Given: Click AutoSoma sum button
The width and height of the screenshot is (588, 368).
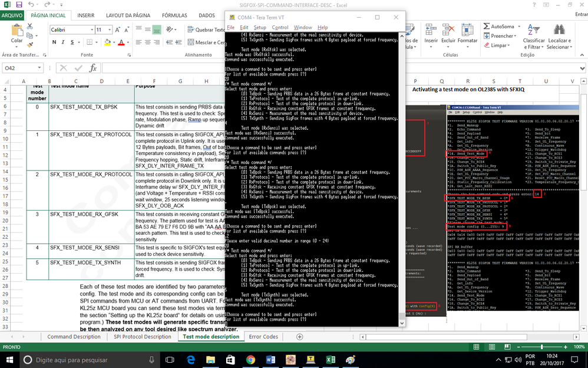Looking at the screenshot, I should [x=499, y=27].
